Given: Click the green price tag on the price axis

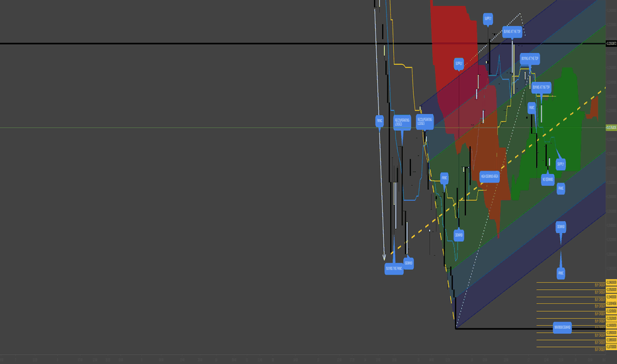Looking at the screenshot, I should pos(611,128).
